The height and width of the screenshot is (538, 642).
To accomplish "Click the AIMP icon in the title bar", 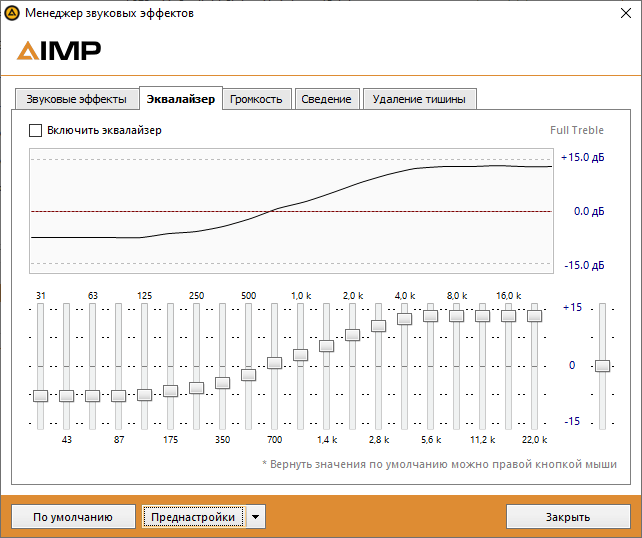I will click(x=12, y=13).
